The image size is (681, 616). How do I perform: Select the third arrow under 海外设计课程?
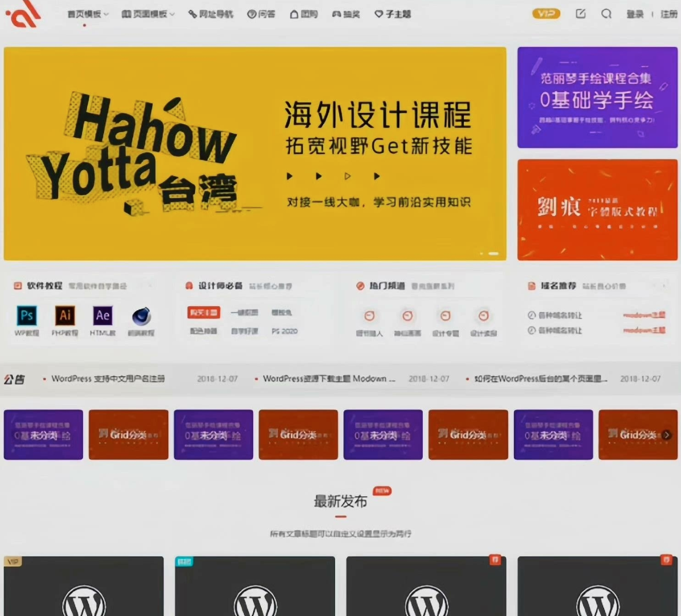tap(347, 176)
